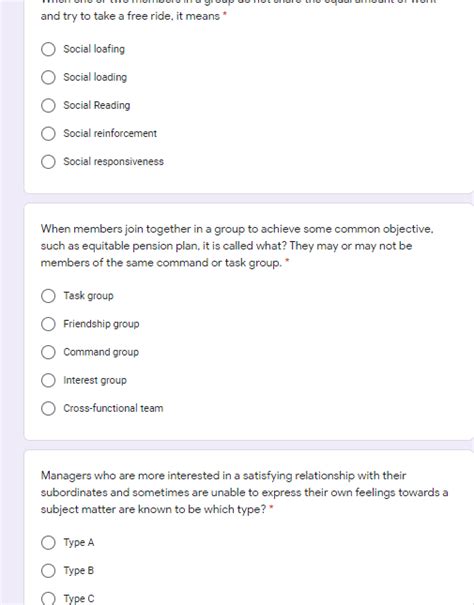Image resolution: width=474 pixels, height=605 pixels.
Task: Click the free ride question text
Action: click(239, 8)
